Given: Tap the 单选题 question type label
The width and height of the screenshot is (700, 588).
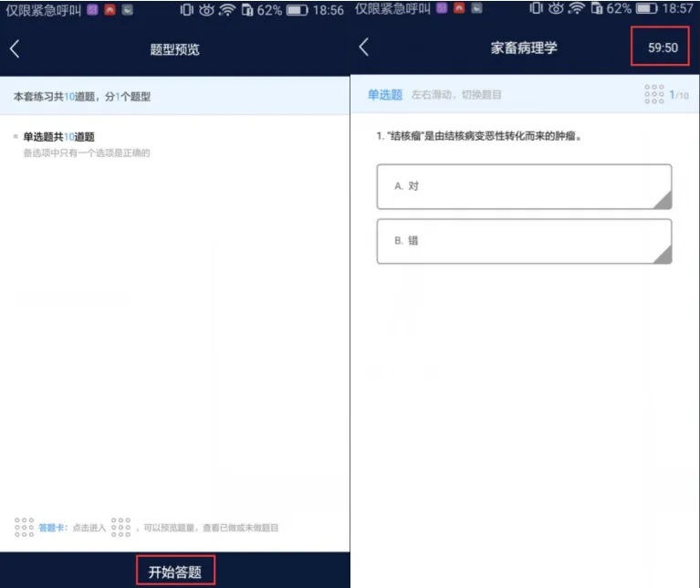Looking at the screenshot, I should pos(385,95).
